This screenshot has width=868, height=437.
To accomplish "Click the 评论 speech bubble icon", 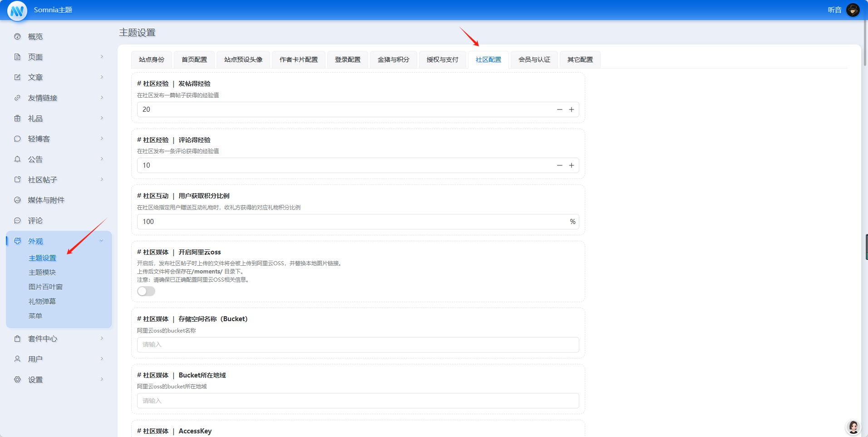I will point(17,220).
